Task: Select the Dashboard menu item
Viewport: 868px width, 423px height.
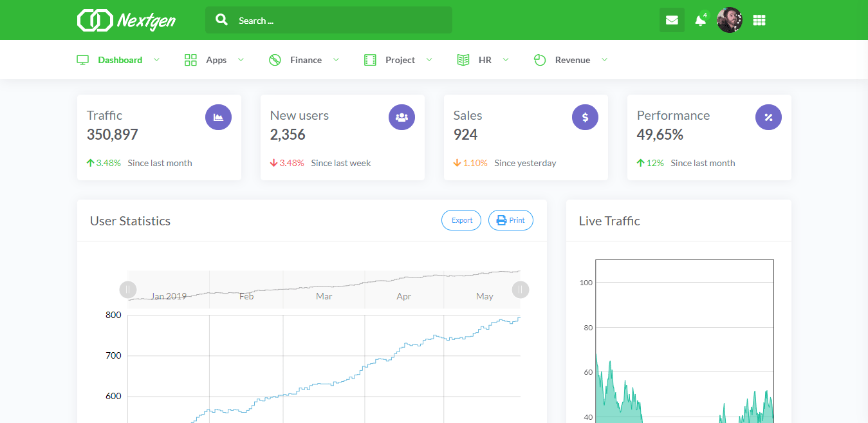Action: (x=120, y=59)
